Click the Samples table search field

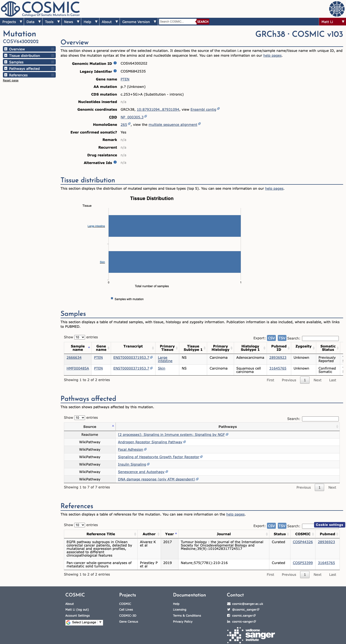tap(320, 338)
